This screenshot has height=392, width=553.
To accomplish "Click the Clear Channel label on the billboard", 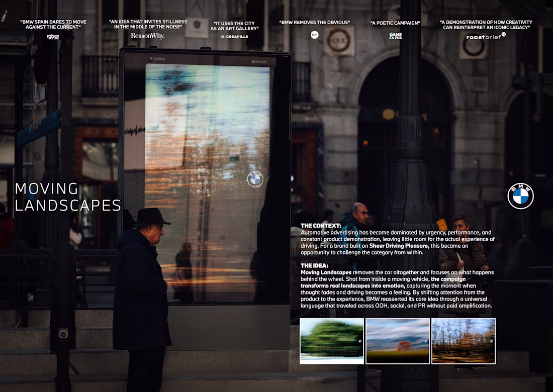I will click(x=259, y=62).
